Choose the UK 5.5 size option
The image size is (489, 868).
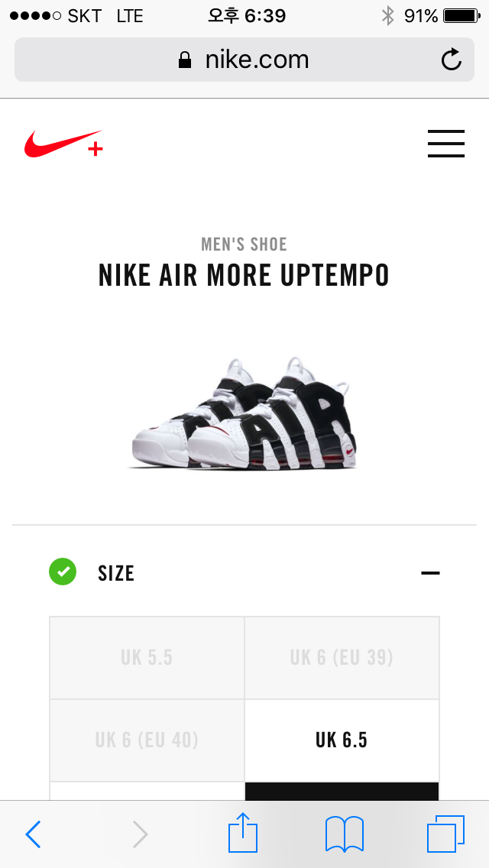147,658
